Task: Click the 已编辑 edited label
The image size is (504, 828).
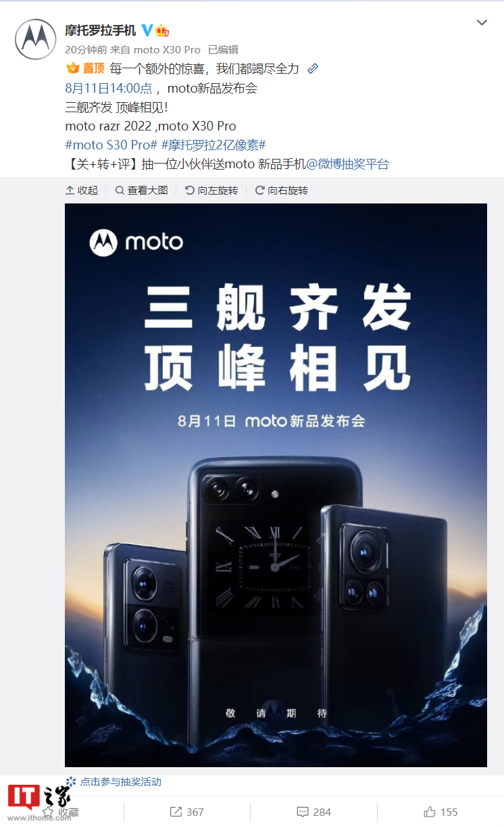Action: pyautogui.click(x=222, y=49)
